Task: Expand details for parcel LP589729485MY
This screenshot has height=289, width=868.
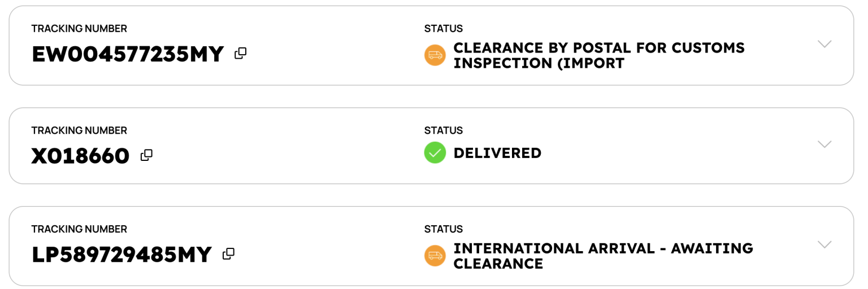Action: click(x=824, y=245)
